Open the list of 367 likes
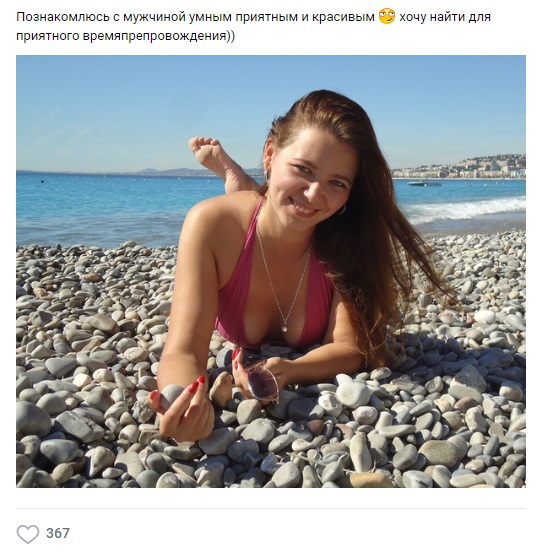543x556 pixels. [x=58, y=533]
